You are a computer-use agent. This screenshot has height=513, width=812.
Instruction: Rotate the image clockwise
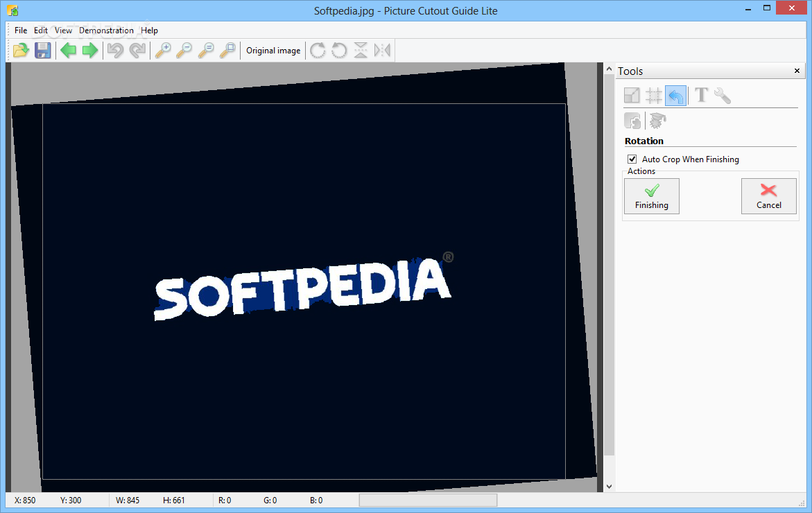coord(318,50)
